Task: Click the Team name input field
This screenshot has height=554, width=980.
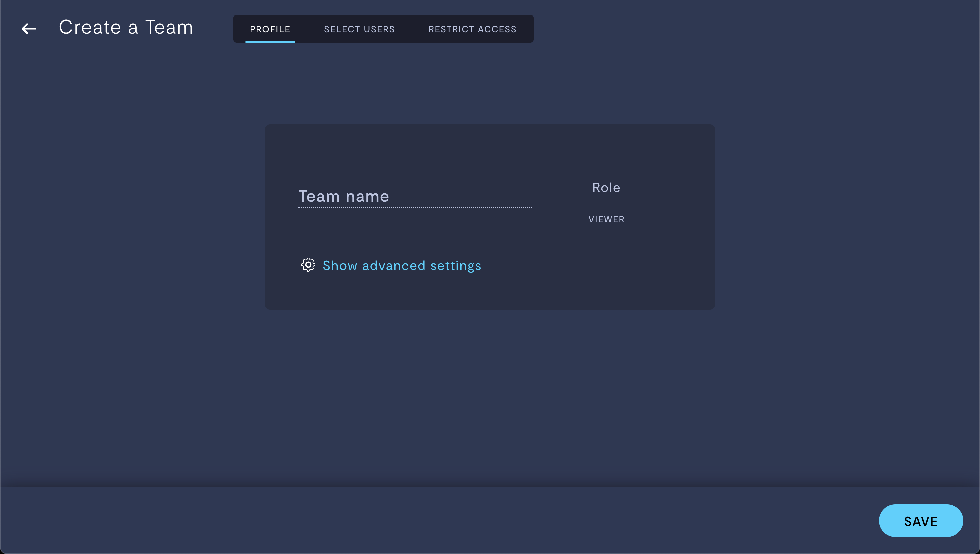Action: 415,195
